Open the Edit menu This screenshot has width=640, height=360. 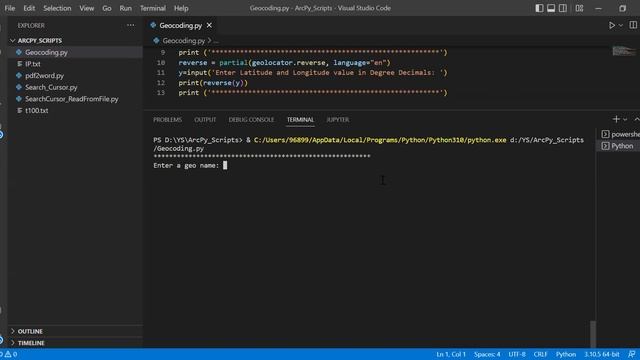pyautogui.click(x=29, y=8)
